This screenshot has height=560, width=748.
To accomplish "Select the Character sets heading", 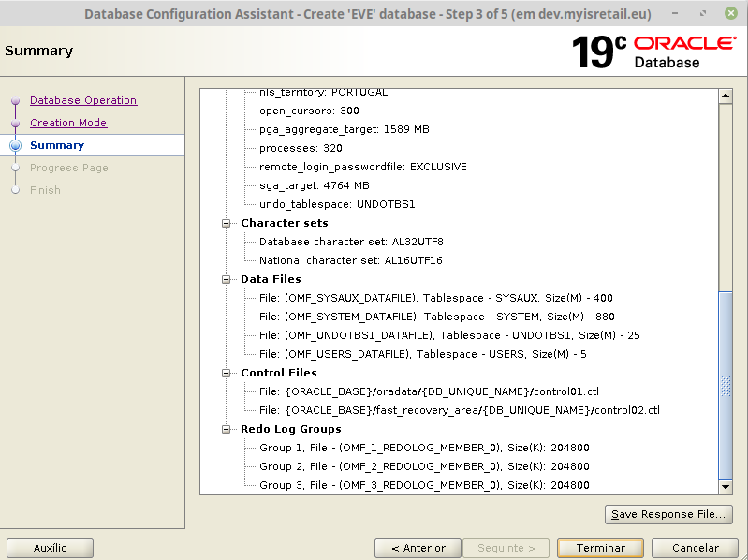I will [x=285, y=223].
